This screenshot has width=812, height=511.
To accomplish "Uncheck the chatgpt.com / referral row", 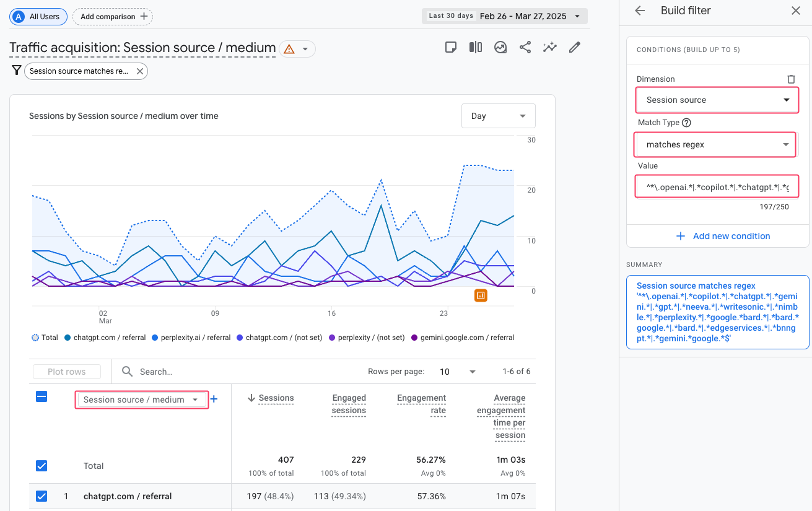I will (x=41, y=496).
